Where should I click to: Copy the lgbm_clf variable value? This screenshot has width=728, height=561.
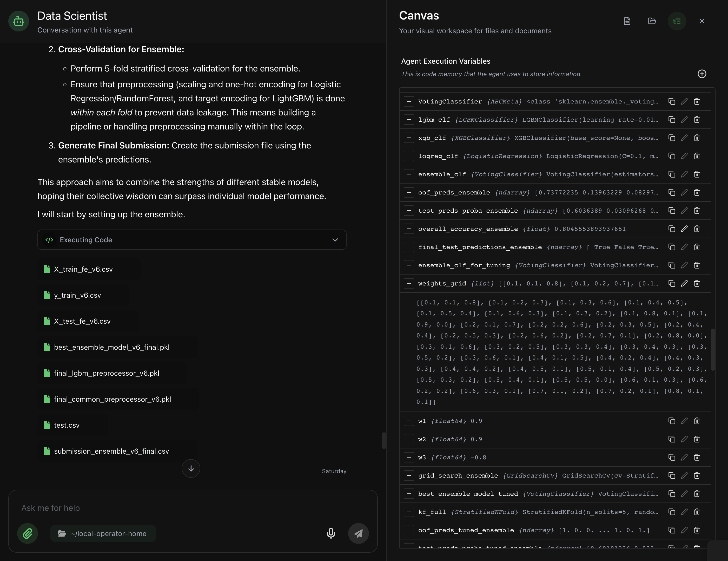tap(672, 120)
